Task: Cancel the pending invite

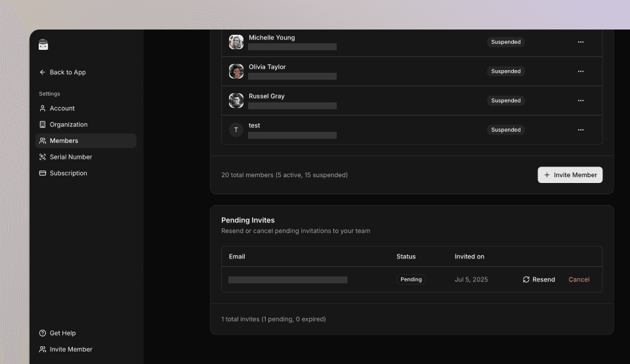Action: (579, 279)
